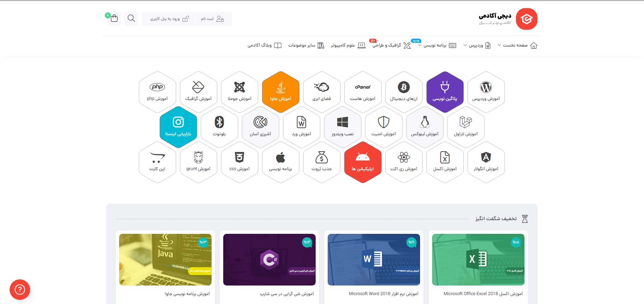The image size is (644, 304).
Task: Select the آموزش grunt hexagon
Action: click(198, 162)
